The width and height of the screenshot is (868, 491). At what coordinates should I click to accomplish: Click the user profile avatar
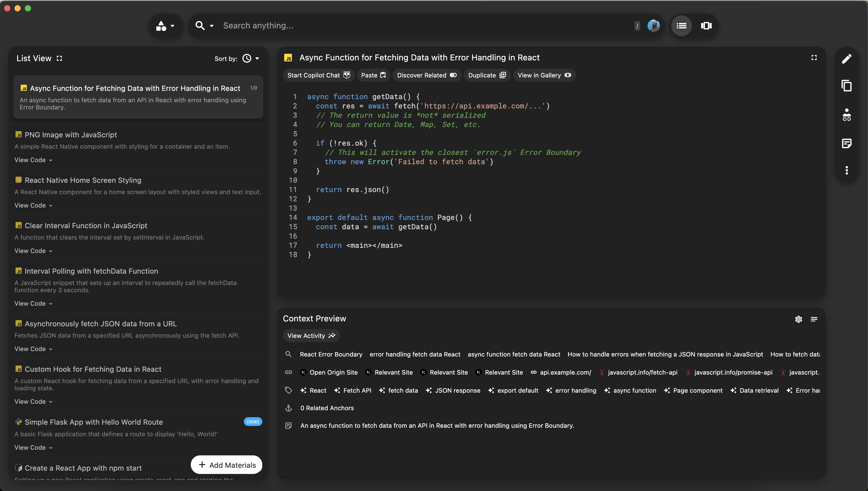pos(653,26)
